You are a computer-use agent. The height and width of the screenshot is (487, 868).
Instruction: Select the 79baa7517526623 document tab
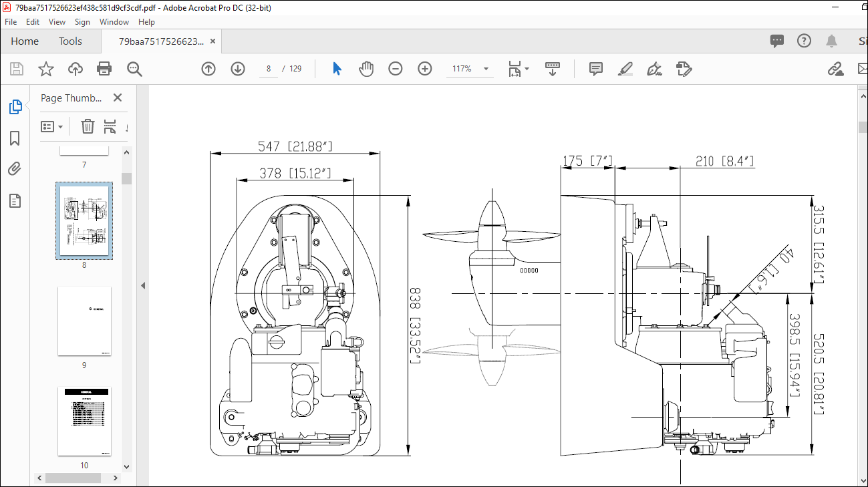point(162,41)
